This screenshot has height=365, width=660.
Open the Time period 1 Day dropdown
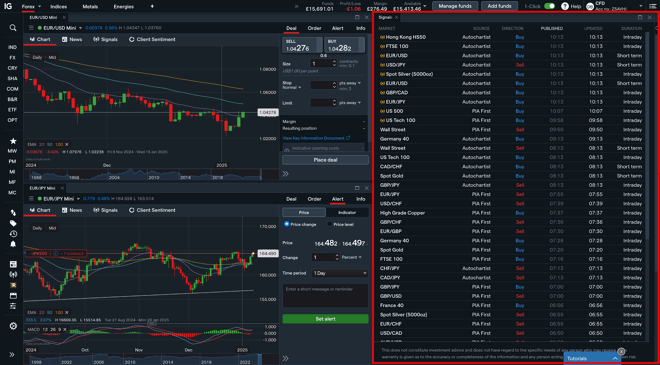[340, 273]
